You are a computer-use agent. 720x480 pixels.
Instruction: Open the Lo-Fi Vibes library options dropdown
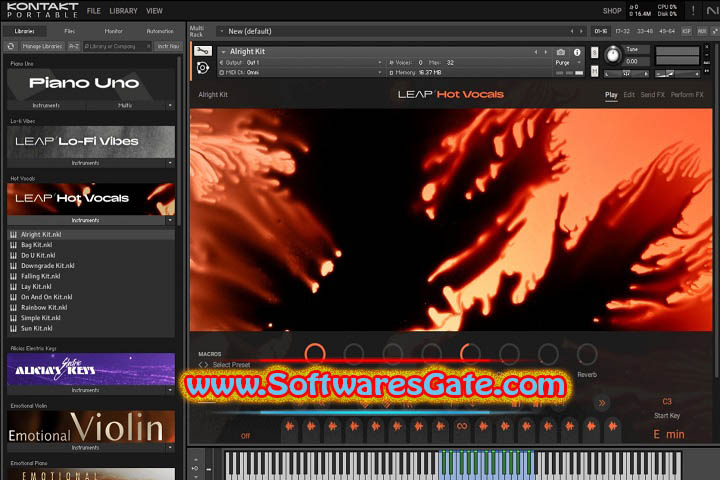coord(170,163)
